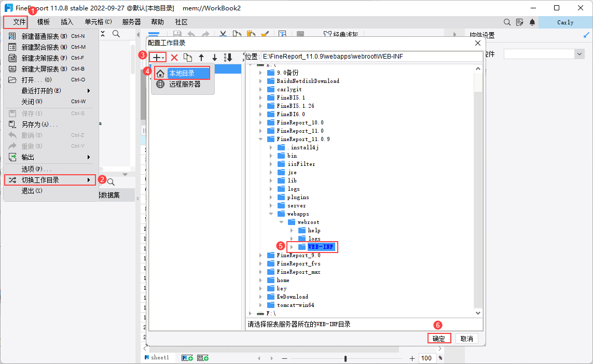593x364 pixels.
Task: Close the 配置工作目录 dialog
Action: point(478,43)
